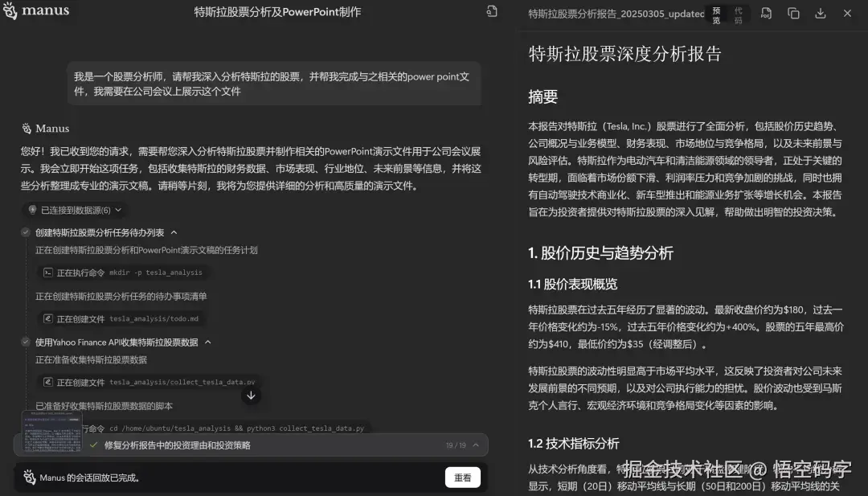Switch to 预览 preview view
The height and width of the screenshot is (496, 868).
715,14
